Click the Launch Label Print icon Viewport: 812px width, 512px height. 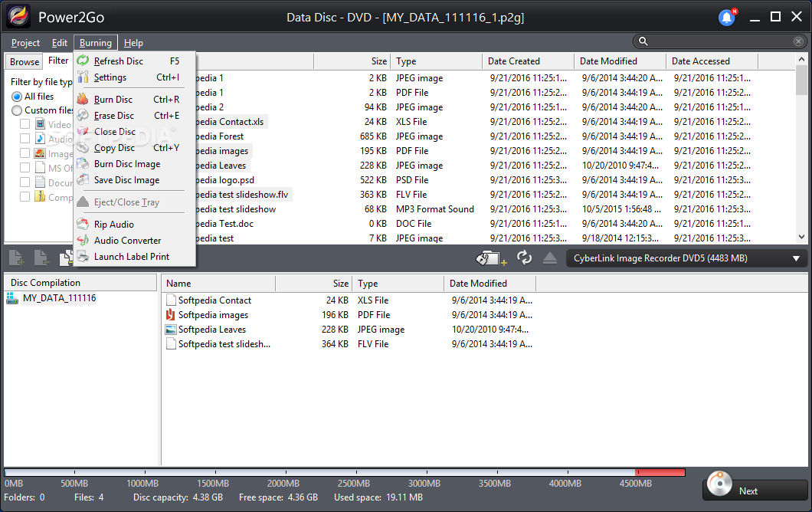tap(83, 256)
